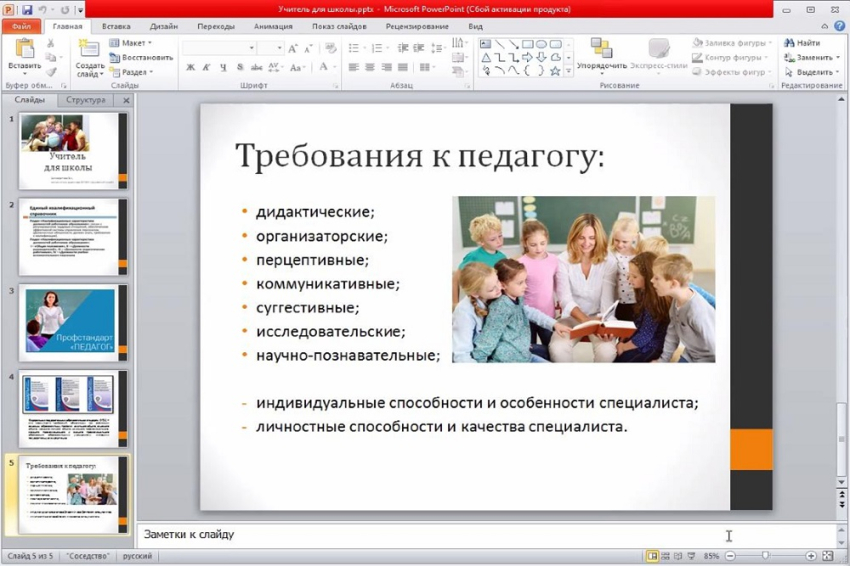Viewport: 850px width, 566px height.
Task: Select slide 1 thumbnail Учитель для школы
Action: coord(73,151)
